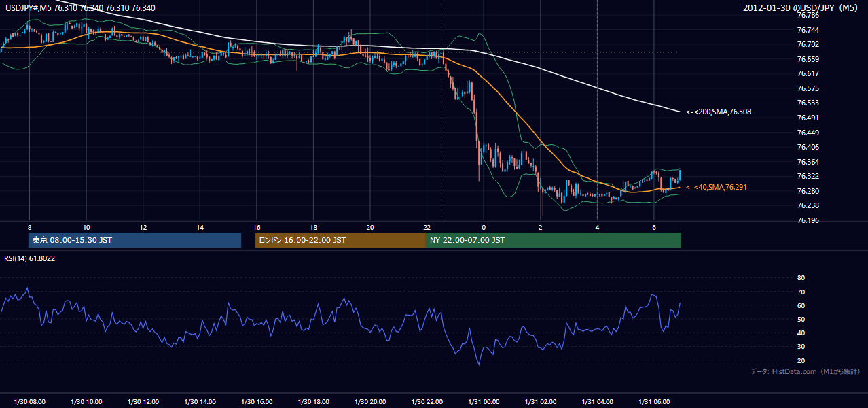Click the RSI(14) 61.8022 indicator label

coord(30,258)
